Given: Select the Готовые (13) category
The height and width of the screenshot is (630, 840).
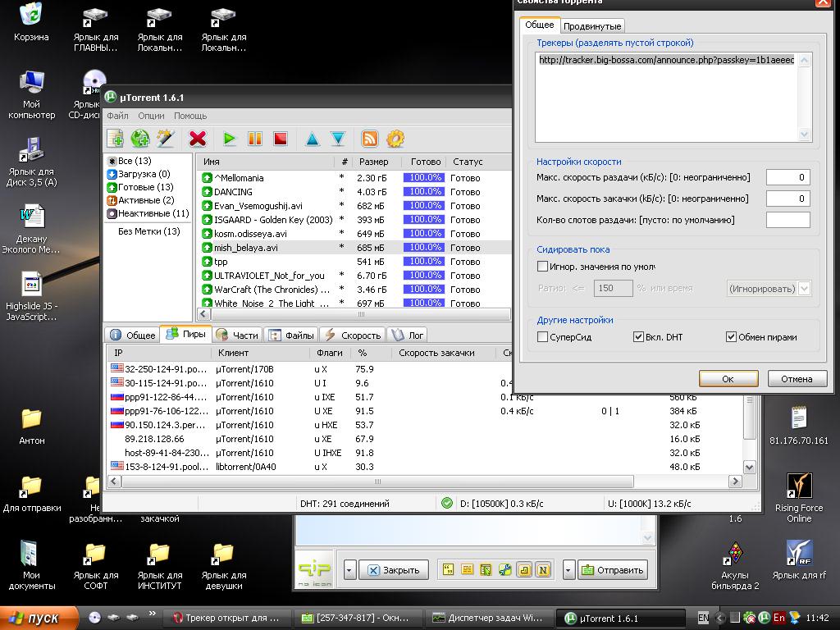Looking at the screenshot, I should click(x=140, y=187).
